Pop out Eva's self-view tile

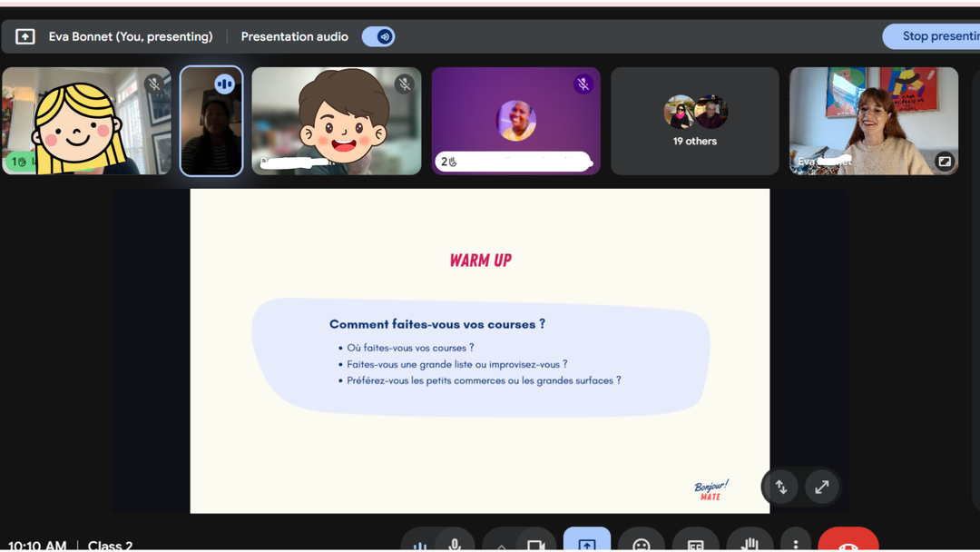click(945, 162)
